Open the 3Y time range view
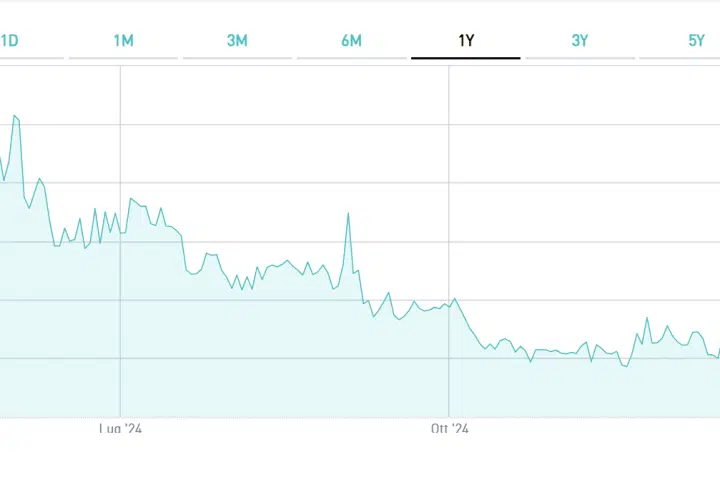Image resolution: width=720 pixels, height=480 pixels. coord(580,41)
